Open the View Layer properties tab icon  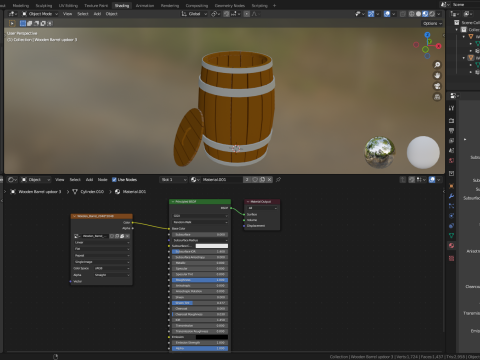click(x=451, y=141)
